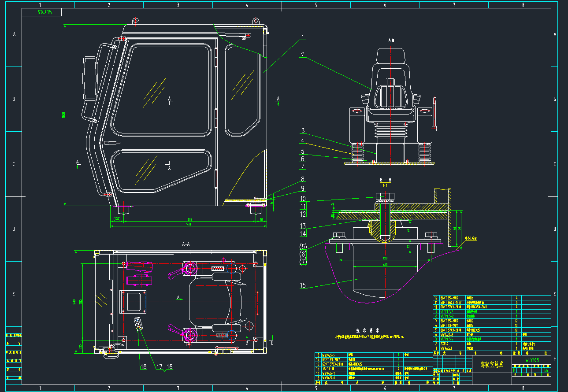Image resolution: width=568 pixels, height=392 pixels.
Task: Click the WY9A.5-5 part code cell
Action: point(329,355)
